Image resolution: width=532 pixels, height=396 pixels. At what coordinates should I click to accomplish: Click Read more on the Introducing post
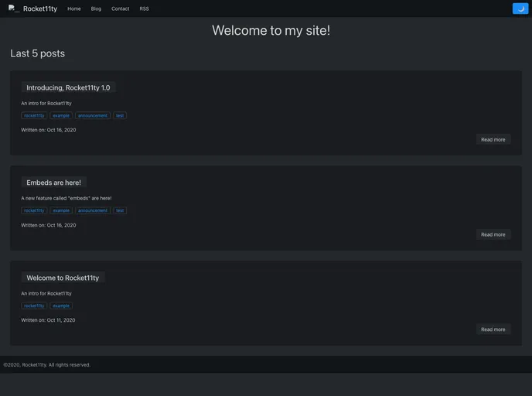pos(493,139)
